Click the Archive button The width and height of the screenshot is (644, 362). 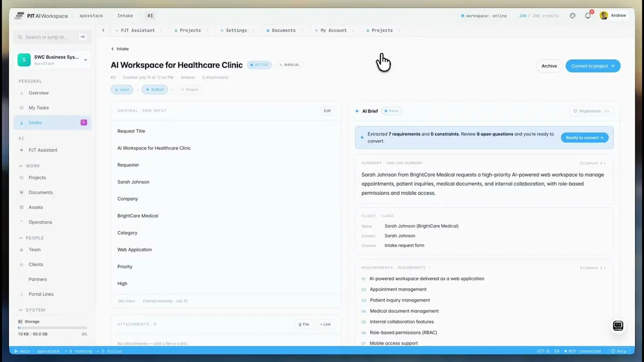(549, 66)
